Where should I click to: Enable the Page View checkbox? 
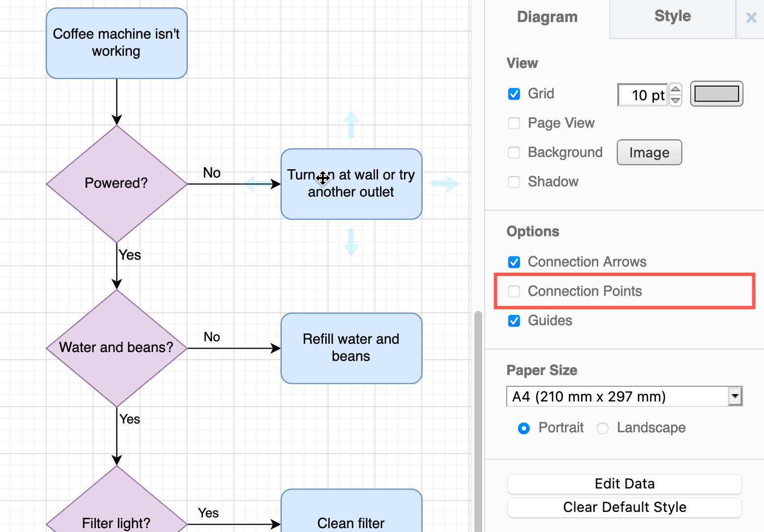(514, 123)
